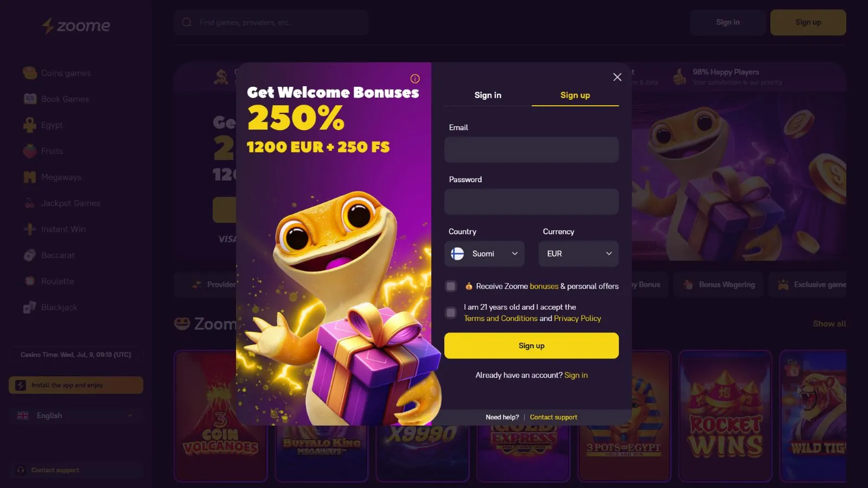Click Contact support link in dialog

click(553, 417)
